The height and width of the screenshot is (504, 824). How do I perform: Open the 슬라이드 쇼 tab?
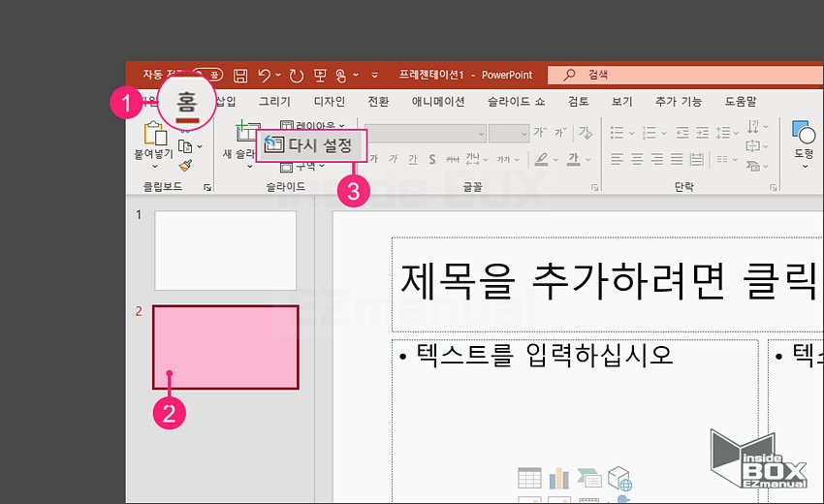(x=516, y=102)
